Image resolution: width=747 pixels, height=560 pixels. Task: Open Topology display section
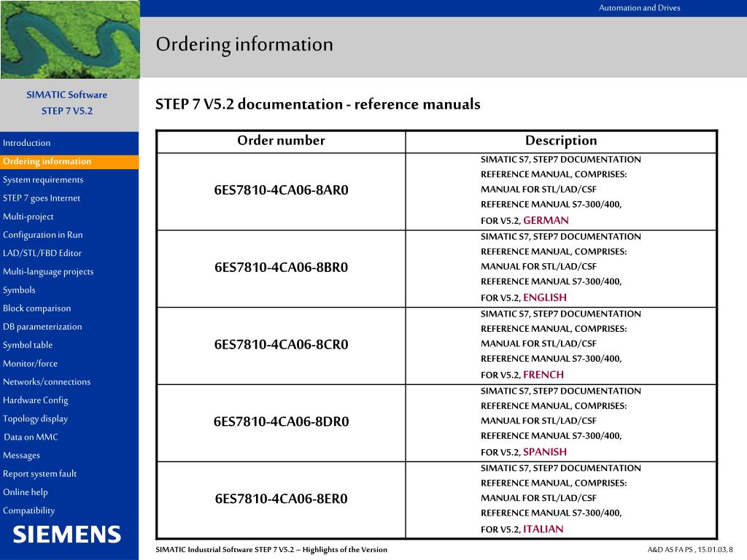[35, 419]
